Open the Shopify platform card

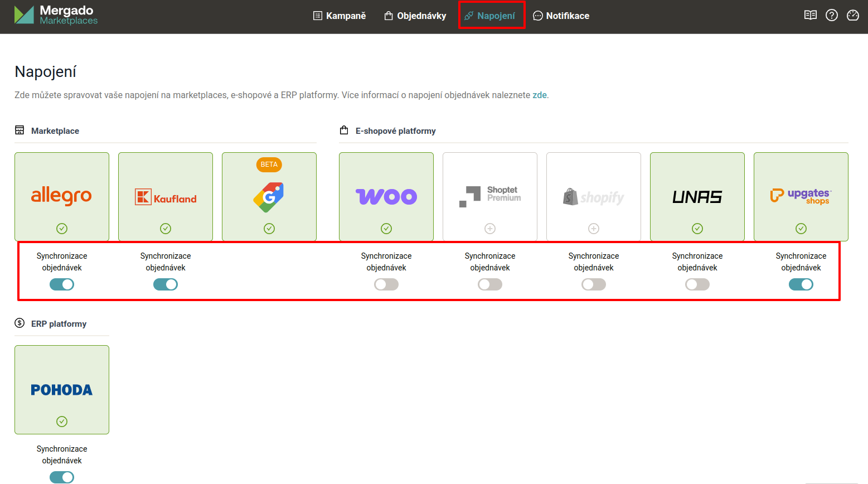594,196
